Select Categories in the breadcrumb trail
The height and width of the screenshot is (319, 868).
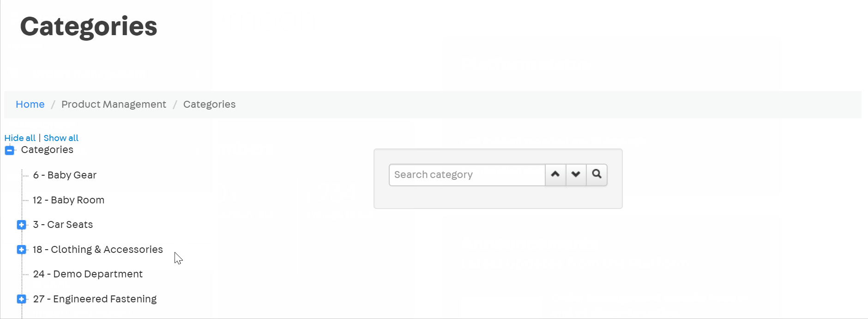tap(209, 104)
